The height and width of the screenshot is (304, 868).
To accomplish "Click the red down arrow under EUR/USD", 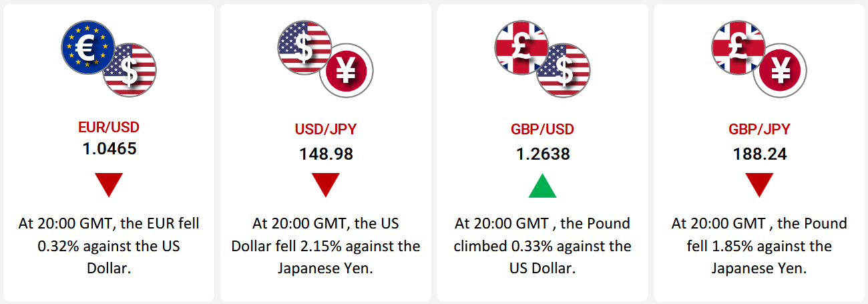I will (109, 185).
